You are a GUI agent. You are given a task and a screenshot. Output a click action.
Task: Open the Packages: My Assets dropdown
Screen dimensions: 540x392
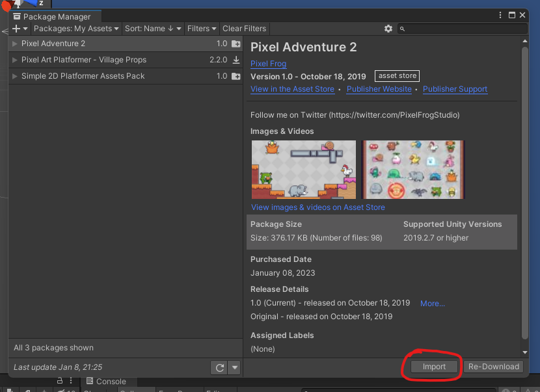point(76,29)
